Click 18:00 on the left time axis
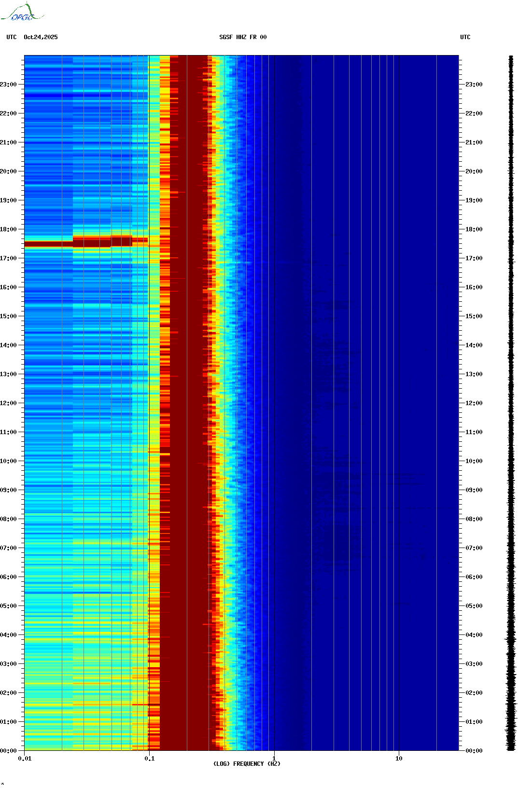The width and height of the screenshot is (532, 789). coord(8,229)
